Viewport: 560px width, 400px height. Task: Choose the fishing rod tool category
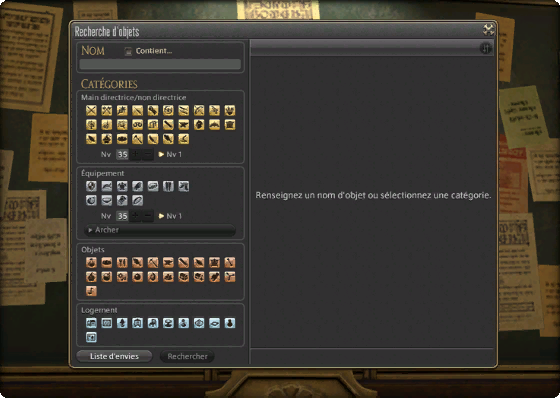(183, 139)
